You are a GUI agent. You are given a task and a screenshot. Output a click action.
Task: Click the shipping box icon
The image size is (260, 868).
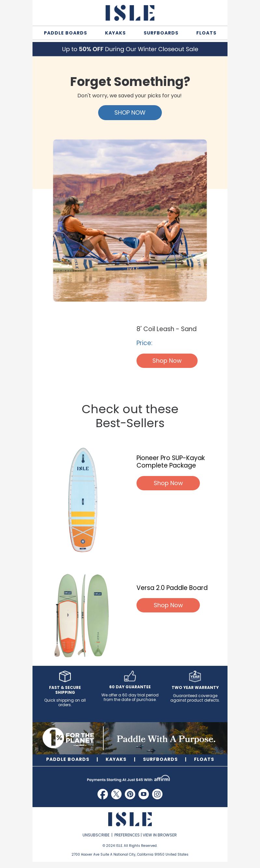65,676
